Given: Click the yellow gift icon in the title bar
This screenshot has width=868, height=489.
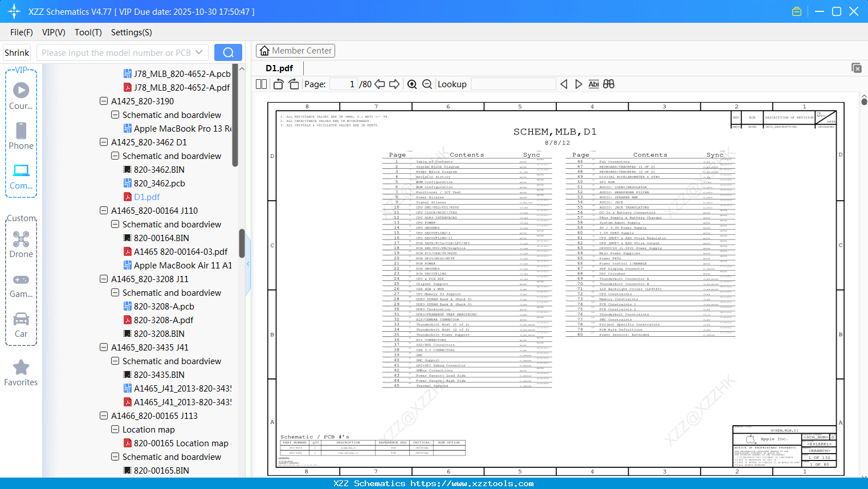Looking at the screenshot, I should (x=797, y=11).
